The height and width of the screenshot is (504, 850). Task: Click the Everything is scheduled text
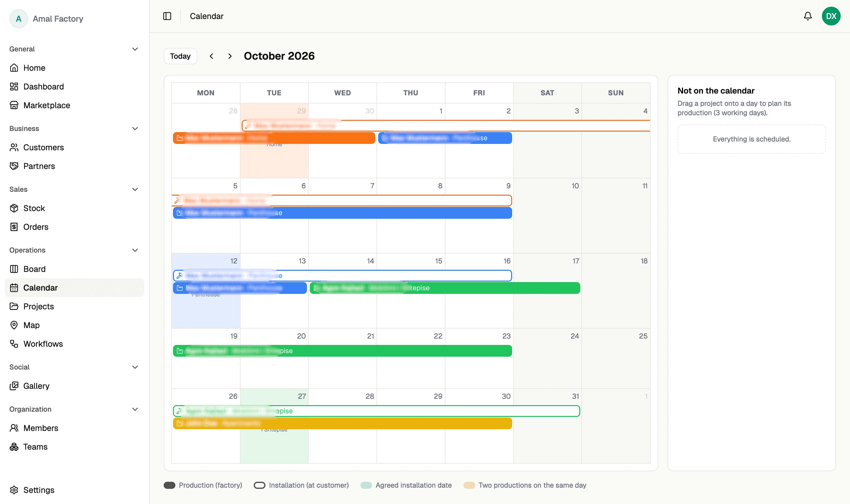pos(751,139)
